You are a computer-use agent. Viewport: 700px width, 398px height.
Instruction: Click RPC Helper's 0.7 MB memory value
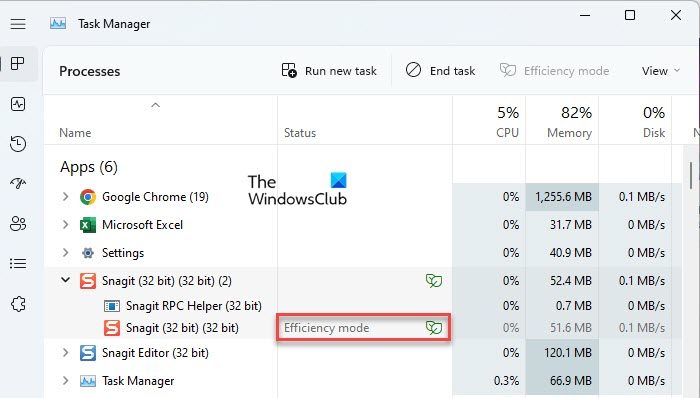(574, 306)
